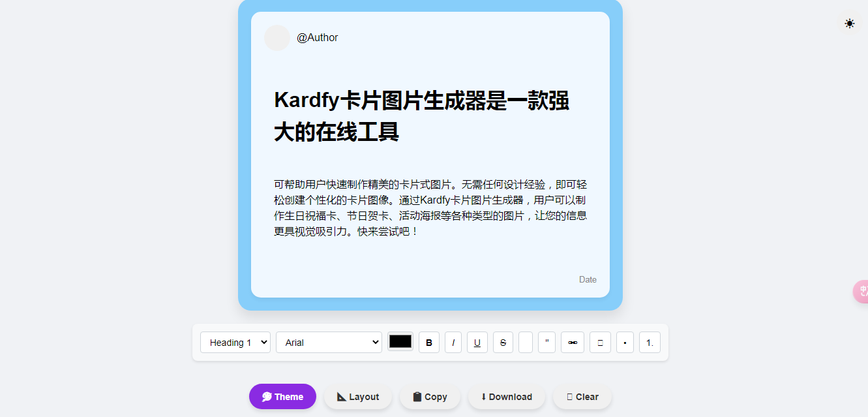Screen dimensions: 868x417
Task: Select the square insert icon beside the link icon
Action: pyautogui.click(x=600, y=342)
